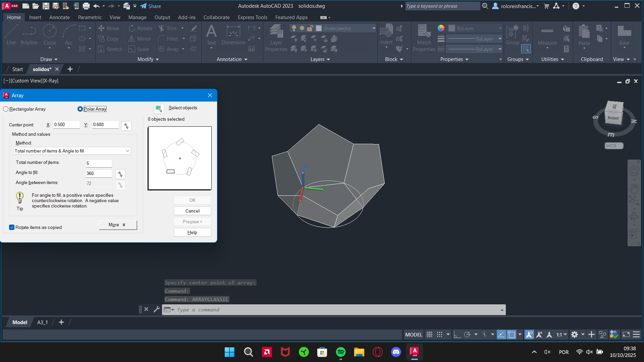The image size is (644, 362).
Task: Click the Select objects icon button
Action: [159, 108]
